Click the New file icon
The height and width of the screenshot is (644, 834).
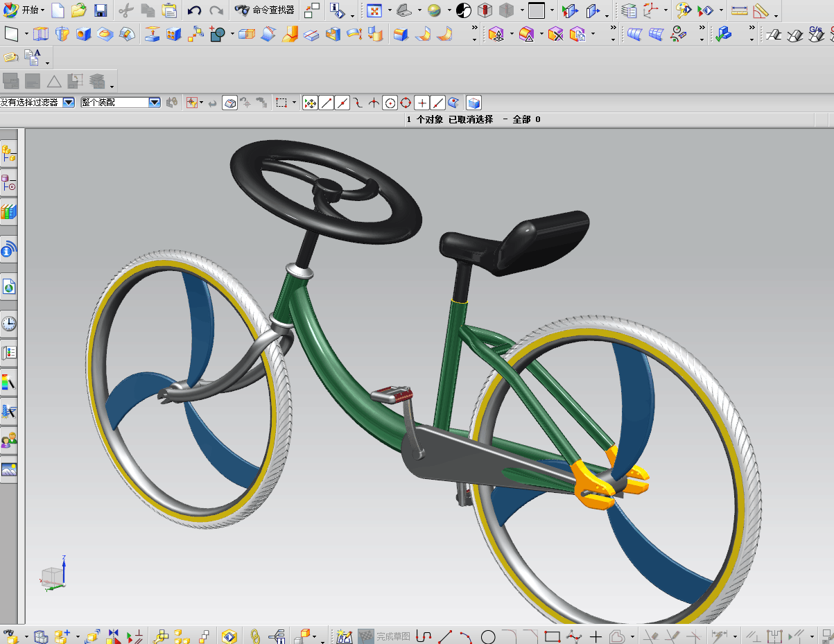[58, 10]
